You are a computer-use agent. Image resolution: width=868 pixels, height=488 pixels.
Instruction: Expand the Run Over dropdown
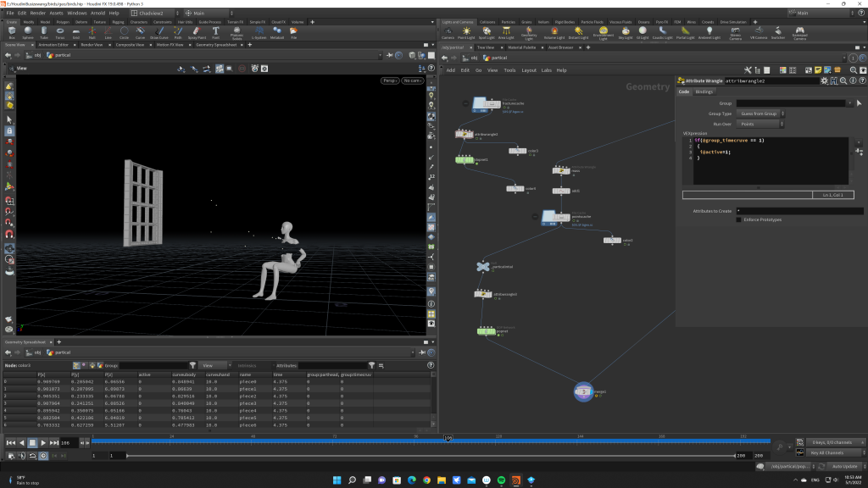pos(759,124)
